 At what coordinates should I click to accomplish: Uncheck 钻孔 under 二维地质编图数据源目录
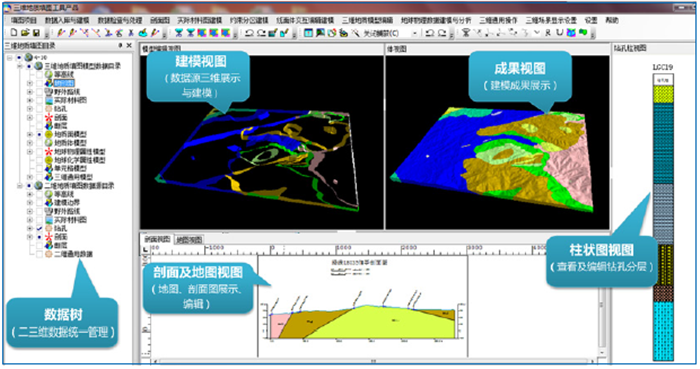(39, 228)
